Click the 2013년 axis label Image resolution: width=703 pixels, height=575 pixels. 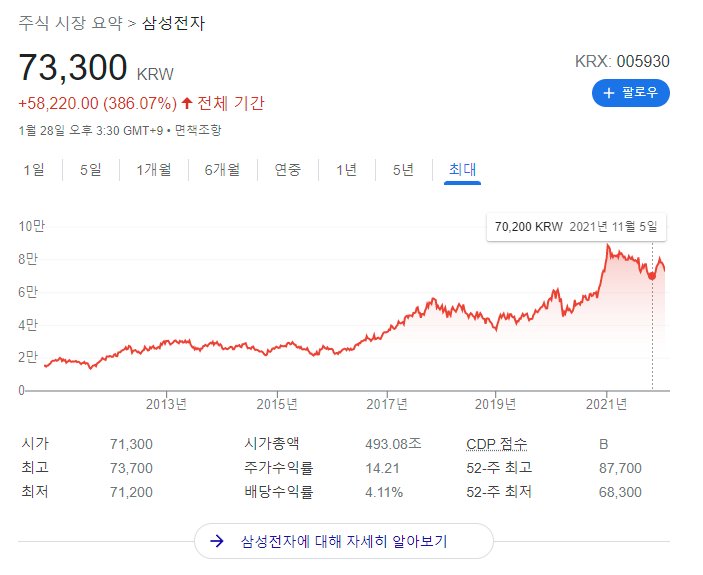(166, 404)
